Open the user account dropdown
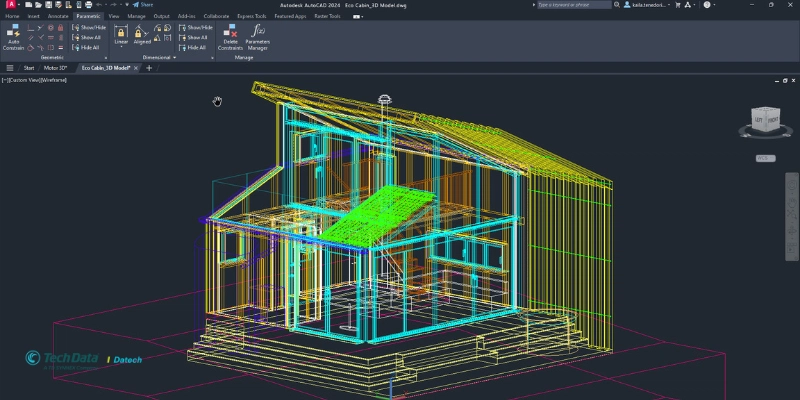The image size is (800, 400). 647,5
